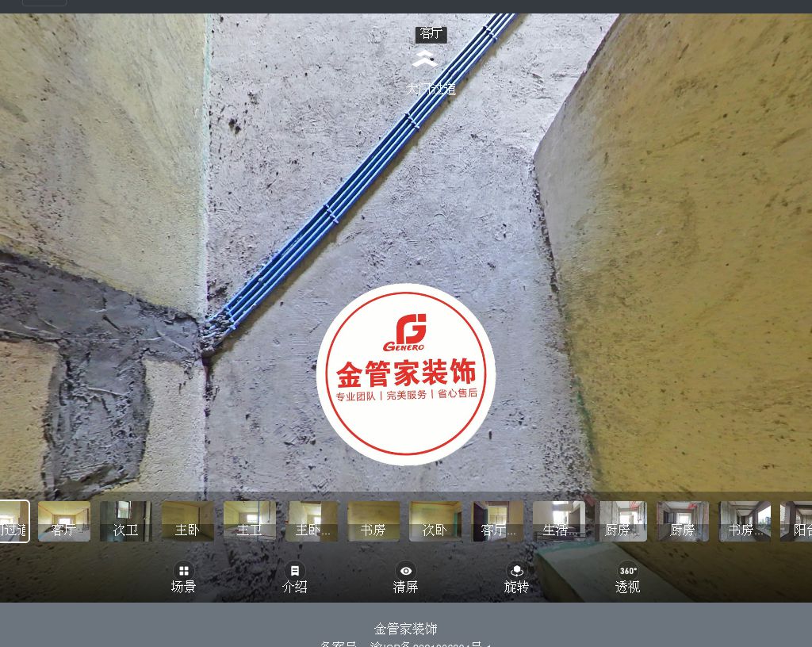The width and height of the screenshot is (812, 647).
Task: Switch to the 次卫 scene thumbnail
Action: click(126, 521)
